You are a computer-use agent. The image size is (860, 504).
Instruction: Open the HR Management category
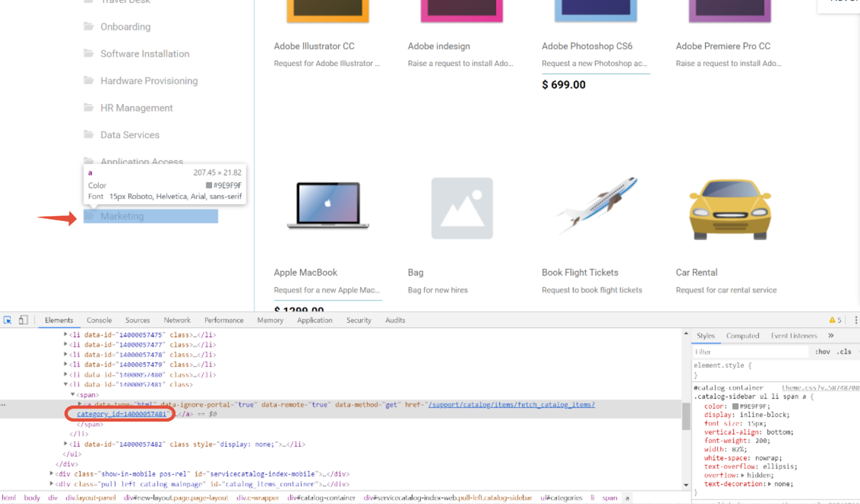pyautogui.click(x=137, y=107)
